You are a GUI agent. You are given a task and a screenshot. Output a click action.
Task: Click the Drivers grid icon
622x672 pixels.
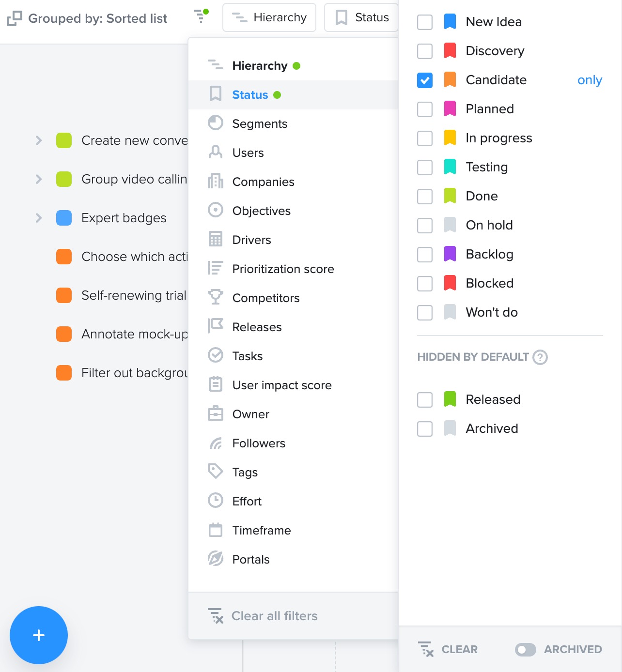[216, 239]
